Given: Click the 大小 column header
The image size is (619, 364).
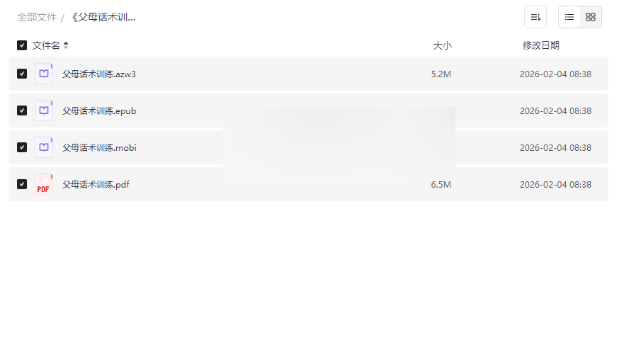Looking at the screenshot, I should point(442,45).
